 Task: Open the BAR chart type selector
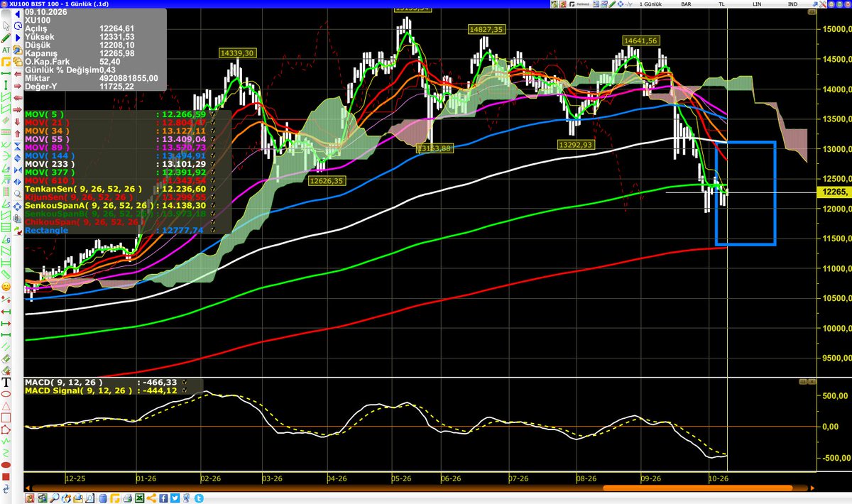(687, 4)
